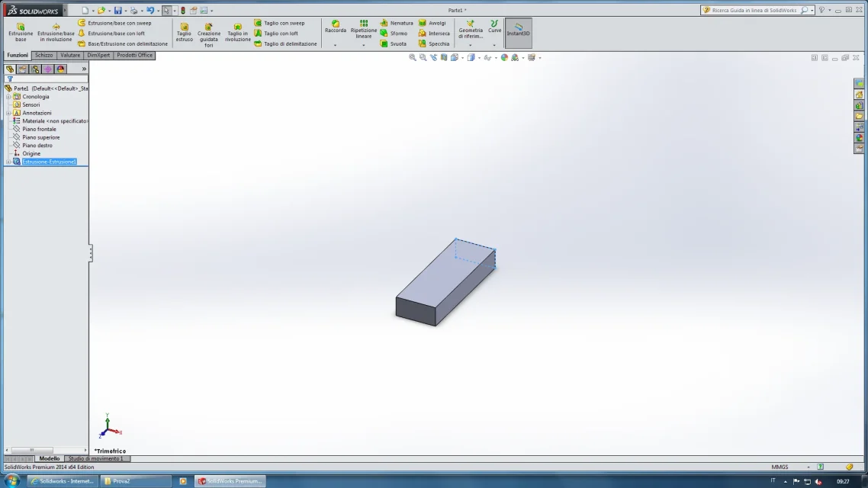Open DisplayManager tab icon
Viewport: 868px width, 488px height.
(61, 69)
